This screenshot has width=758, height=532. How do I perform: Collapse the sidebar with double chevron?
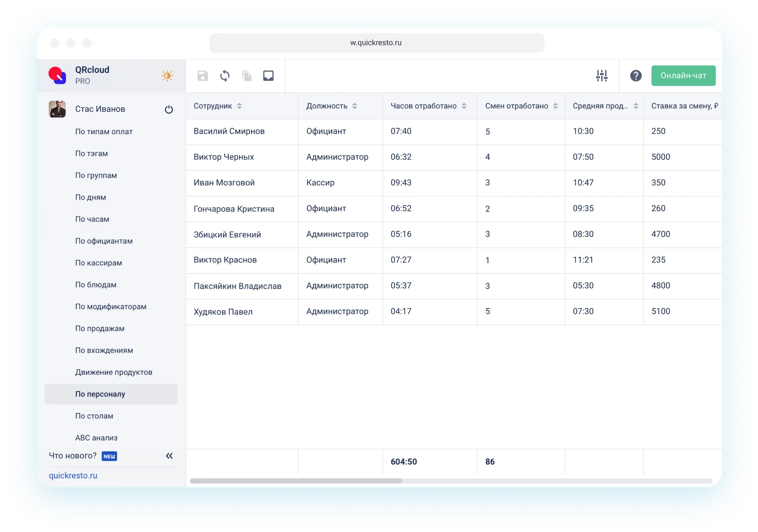(x=169, y=456)
